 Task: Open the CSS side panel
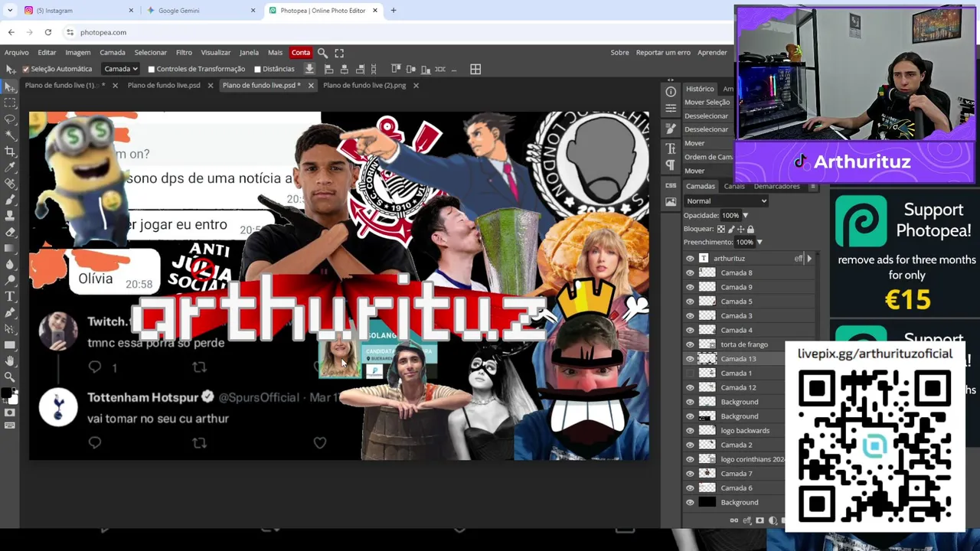(x=671, y=185)
